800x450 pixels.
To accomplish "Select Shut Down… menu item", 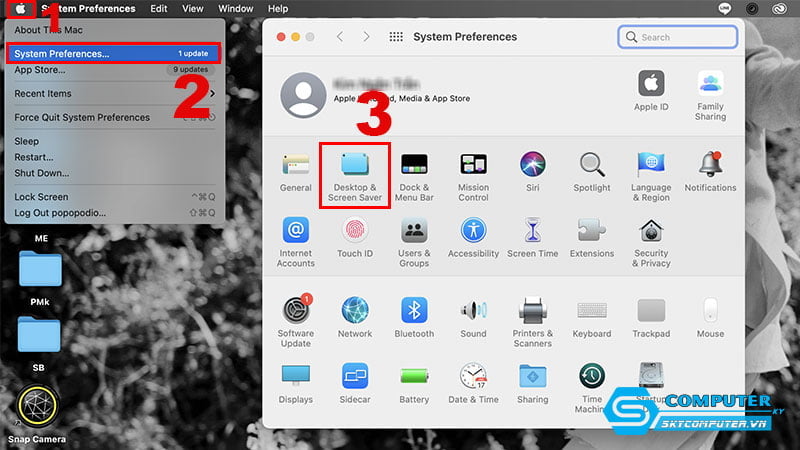I will point(114,173).
